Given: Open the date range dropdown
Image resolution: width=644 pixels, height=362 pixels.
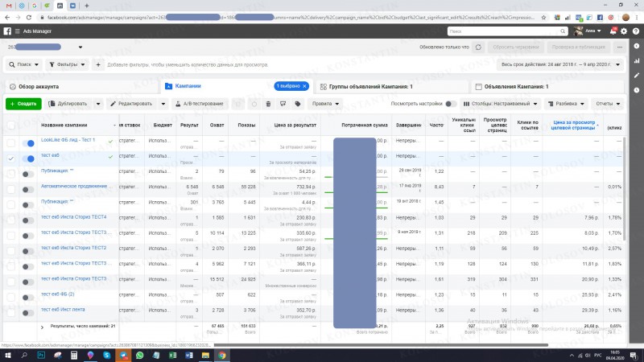Looking at the screenshot, I should click(560, 65).
